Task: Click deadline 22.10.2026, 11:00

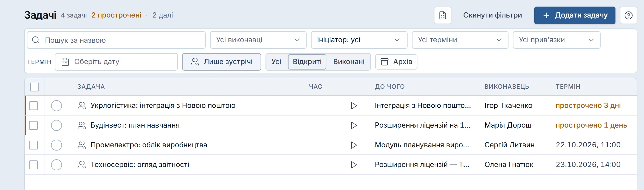Action: click(588, 145)
